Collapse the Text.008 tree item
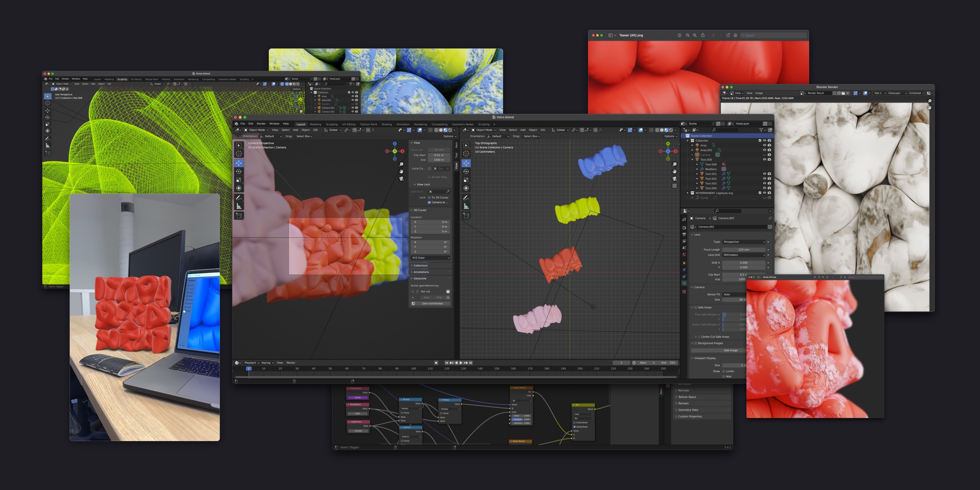980x490 pixels. (693, 159)
